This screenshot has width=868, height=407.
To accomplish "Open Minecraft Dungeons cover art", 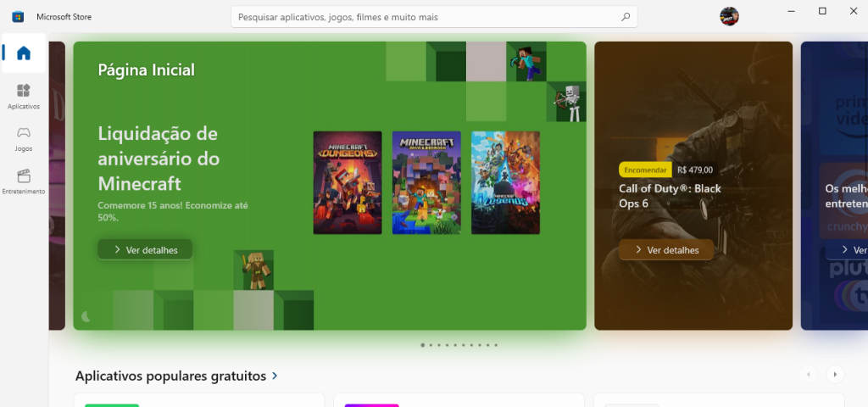I will point(348,182).
